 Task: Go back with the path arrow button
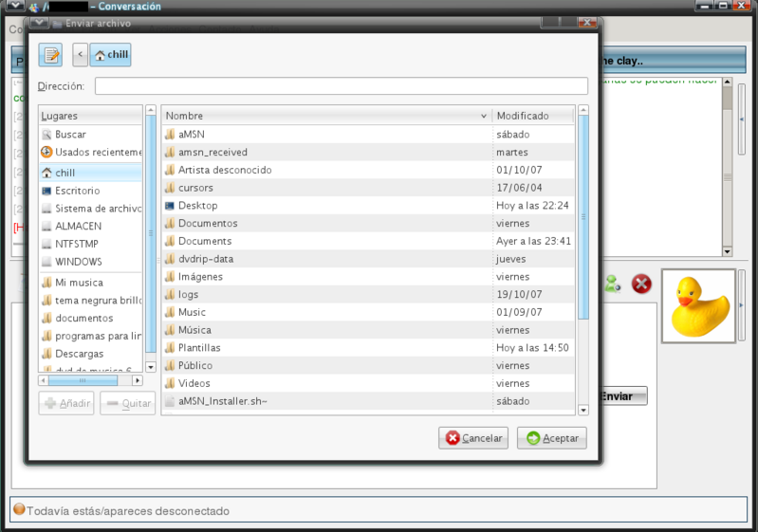coord(81,55)
